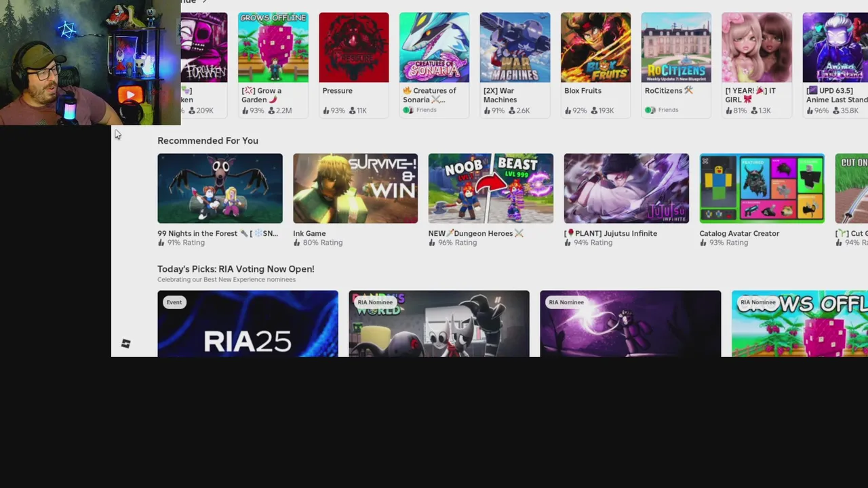Open the Creatures of Sonaria thumbnail

[x=434, y=47]
